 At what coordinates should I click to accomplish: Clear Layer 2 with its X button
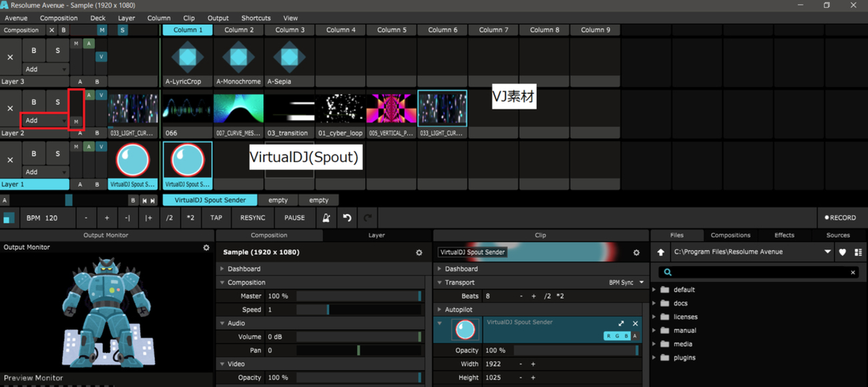10,108
